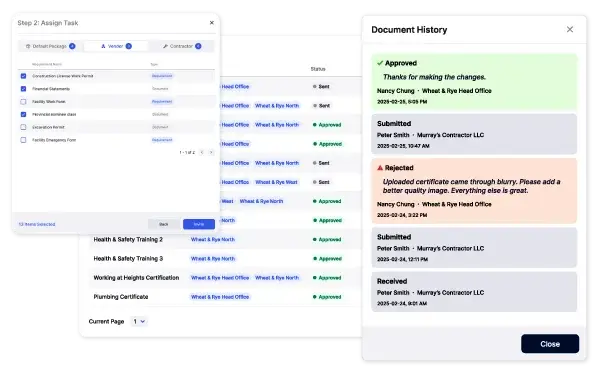Switch to the Vendor tab
The height and width of the screenshot is (376, 601).
point(116,46)
